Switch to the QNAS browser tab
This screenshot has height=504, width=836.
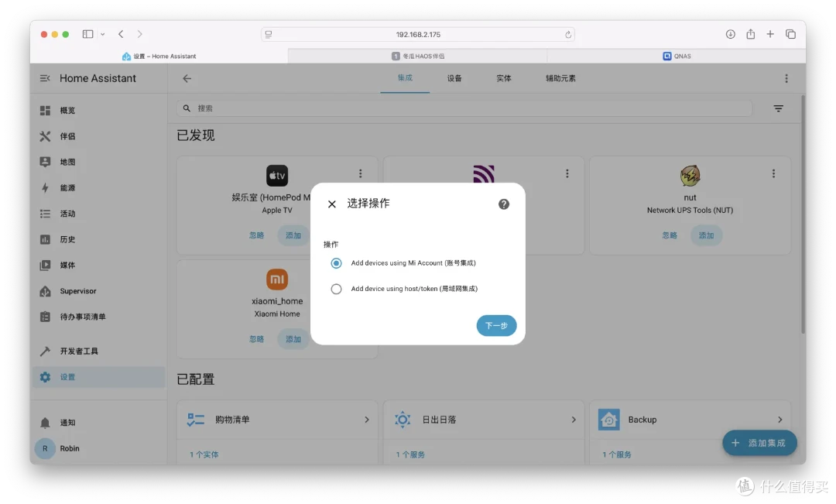[677, 56]
